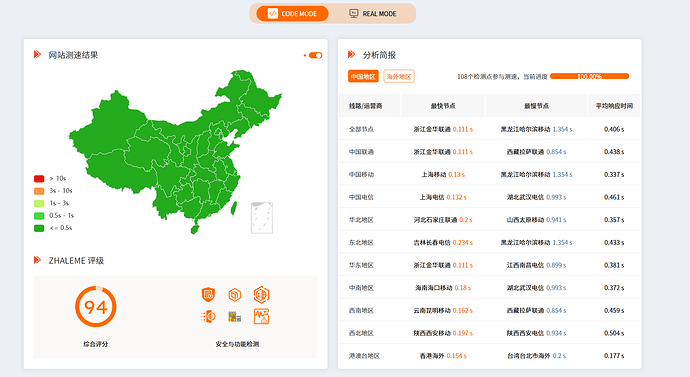Image resolution: width=690 pixels, height=377 pixels.
Task: Click the 100.00% progress bar
Action: [589, 76]
